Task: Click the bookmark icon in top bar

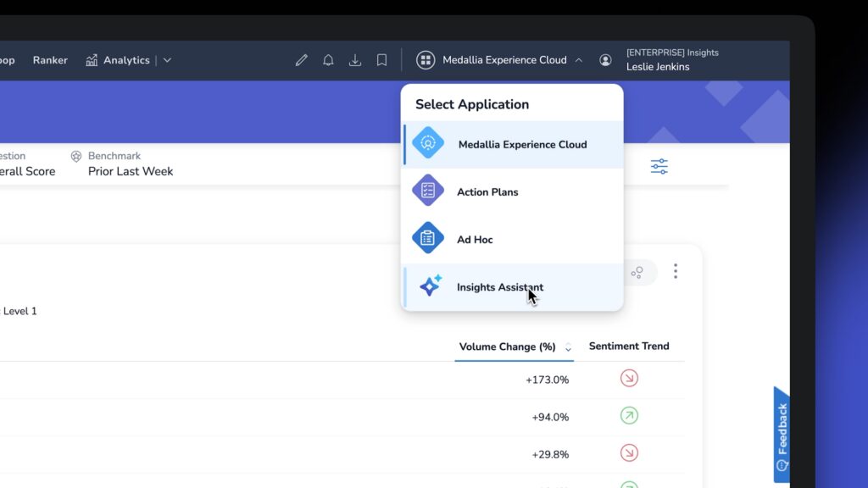Action: [x=382, y=60]
